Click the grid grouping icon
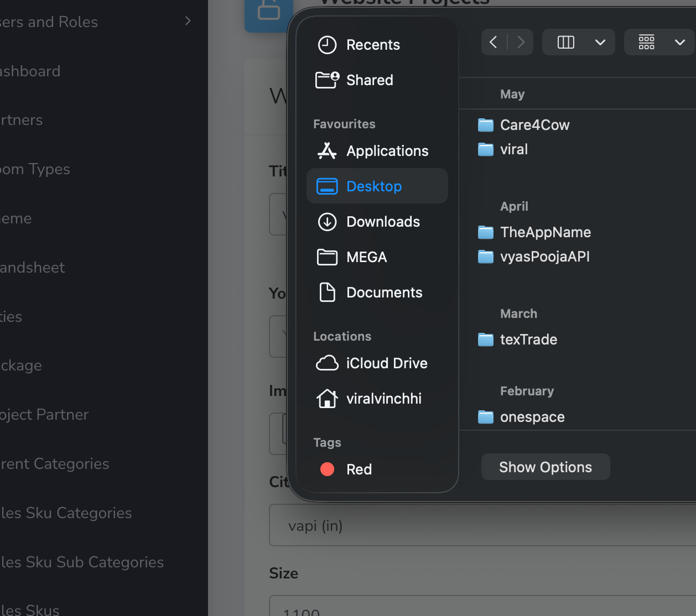The image size is (696, 616). 646,42
